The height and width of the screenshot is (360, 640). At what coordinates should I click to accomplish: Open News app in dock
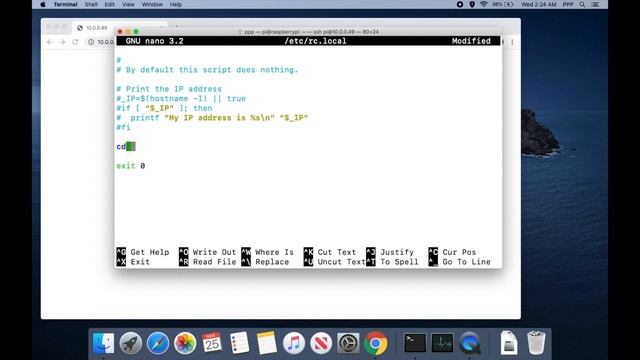[321, 343]
